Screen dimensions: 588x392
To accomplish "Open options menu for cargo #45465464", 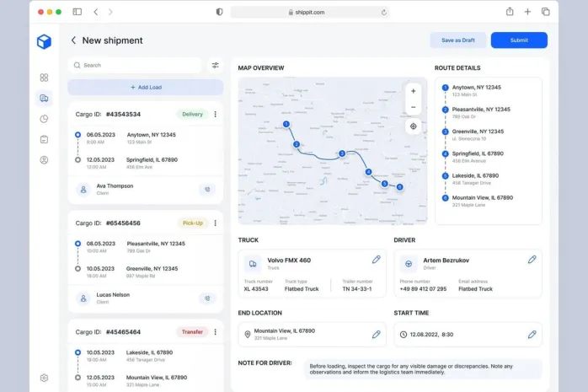I will tap(215, 332).
